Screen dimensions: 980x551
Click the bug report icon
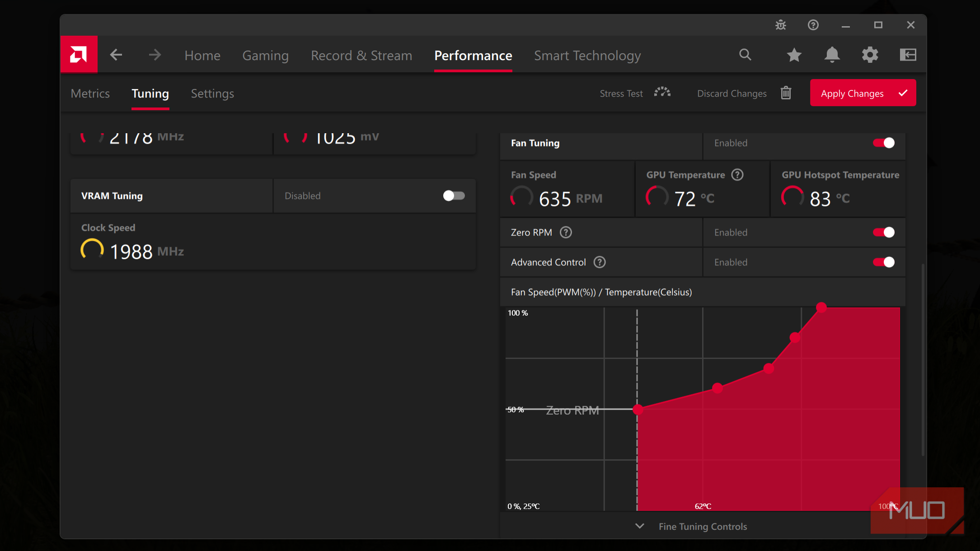[x=781, y=25]
